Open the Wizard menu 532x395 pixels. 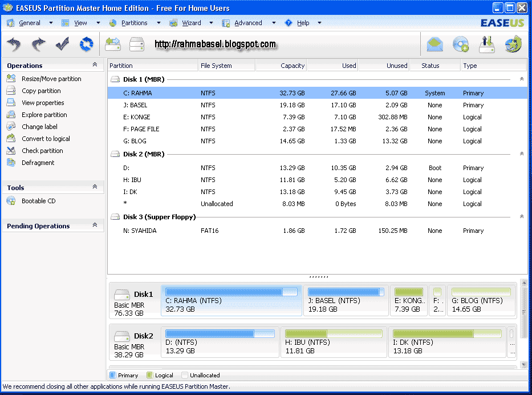point(192,23)
